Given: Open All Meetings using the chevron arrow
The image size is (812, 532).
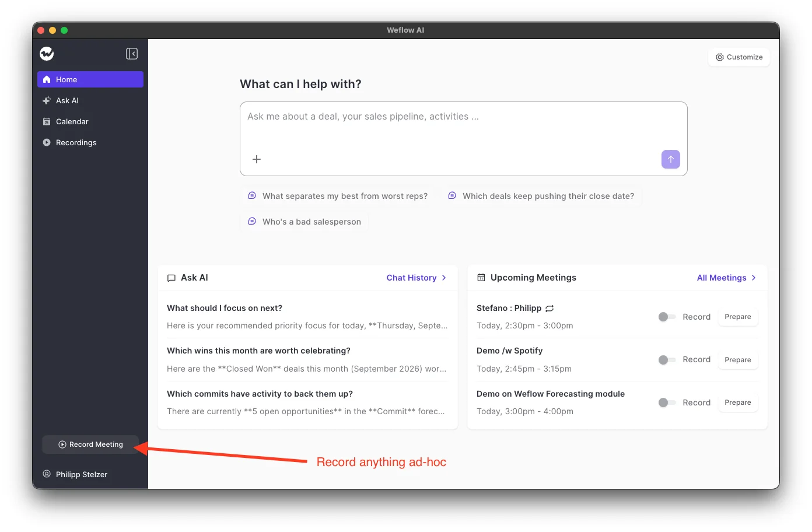Looking at the screenshot, I should 754,278.
